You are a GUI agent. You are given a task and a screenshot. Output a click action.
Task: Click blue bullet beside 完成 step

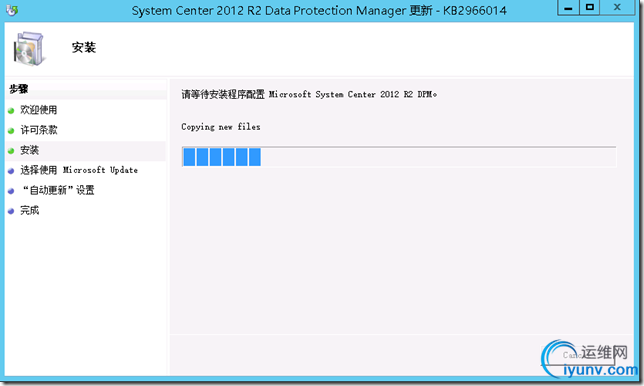click(11, 211)
